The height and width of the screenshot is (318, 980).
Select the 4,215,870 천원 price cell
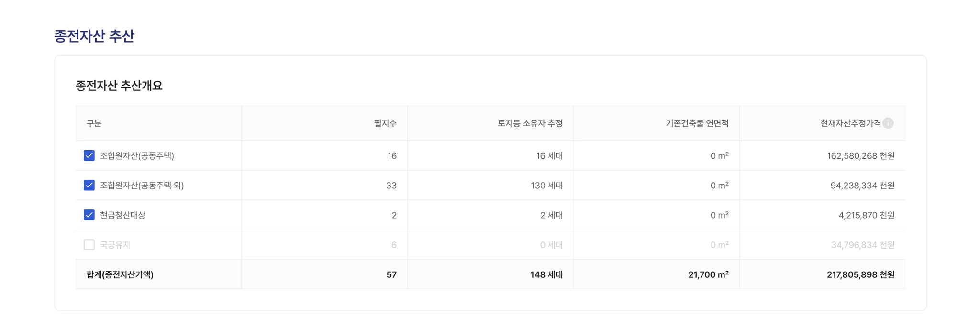(866, 215)
